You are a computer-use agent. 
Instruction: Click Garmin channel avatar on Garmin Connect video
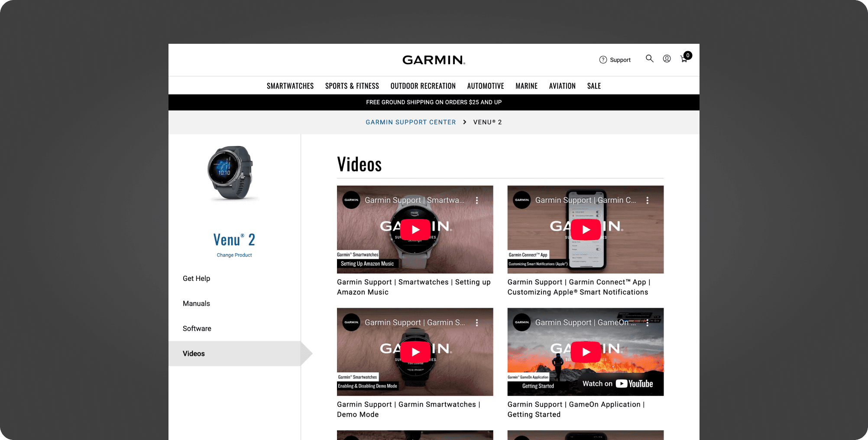pyautogui.click(x=522, y=200)
